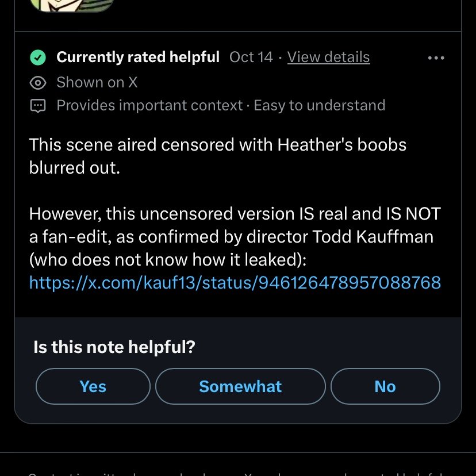The height and width of the screenshot is (476, 476).
Task: Click the Oct 14 date
Action: [251, 57]
